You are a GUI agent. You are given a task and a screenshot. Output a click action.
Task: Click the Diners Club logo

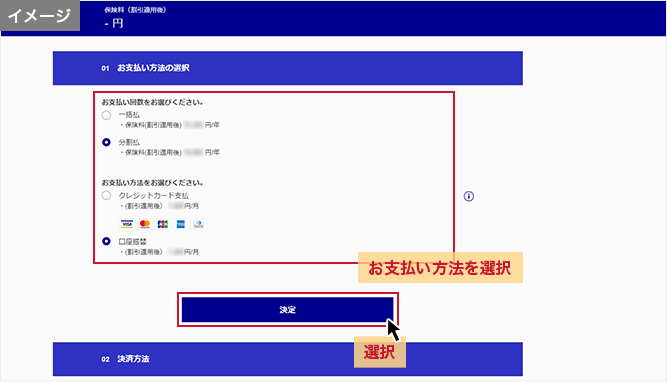tap(199, 224)
